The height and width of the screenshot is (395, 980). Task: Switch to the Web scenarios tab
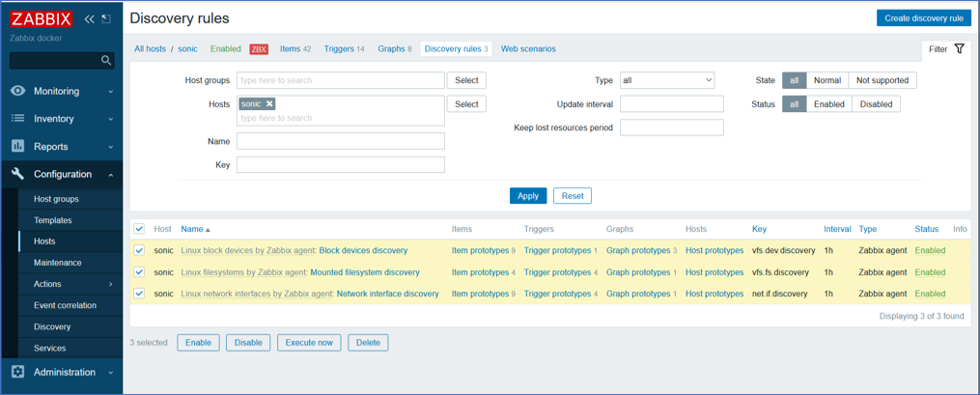pos(528,48)
